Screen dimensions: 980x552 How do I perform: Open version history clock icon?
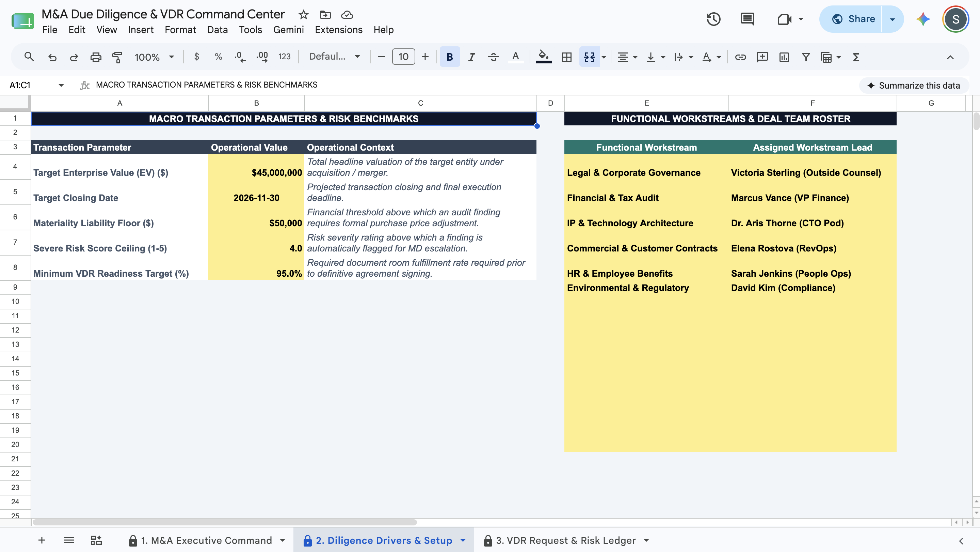point(713,19)
